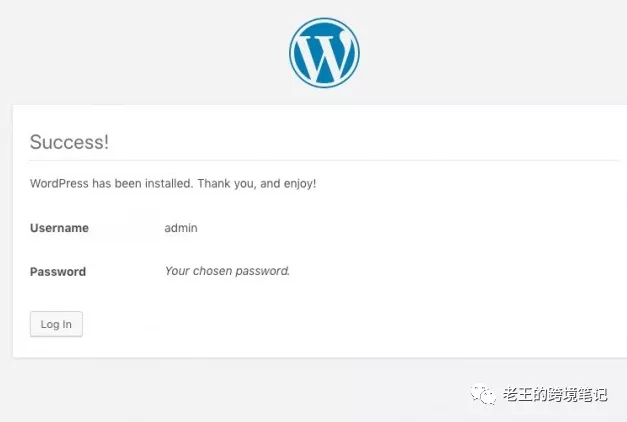Click the white W in the WordPress logo
This screenshot has width=627, height=422.
point(324,53)
